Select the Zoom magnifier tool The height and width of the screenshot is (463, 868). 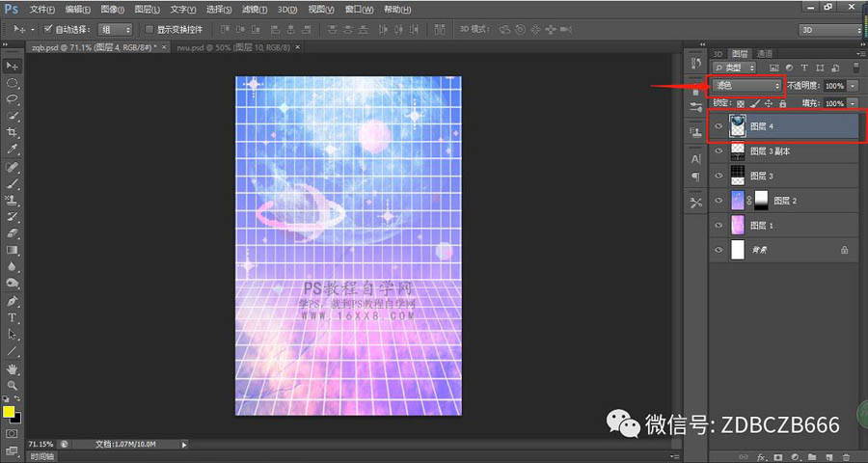point(14,385)
